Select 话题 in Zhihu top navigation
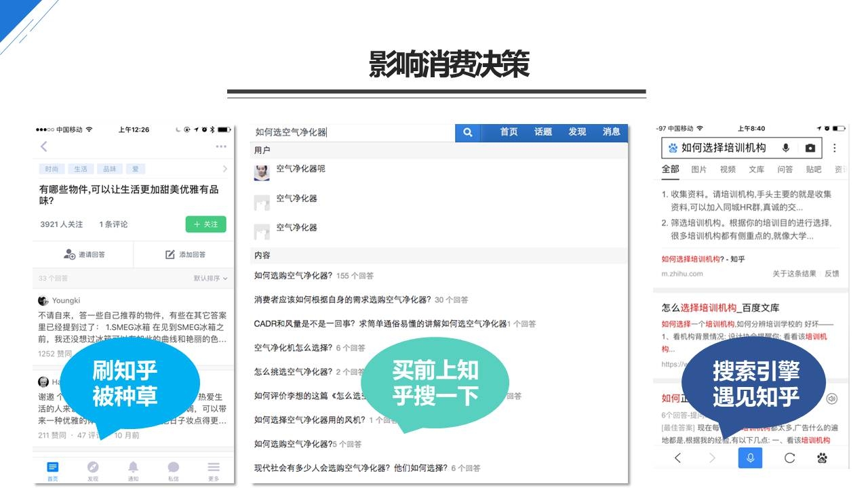 tap(542, 132)
